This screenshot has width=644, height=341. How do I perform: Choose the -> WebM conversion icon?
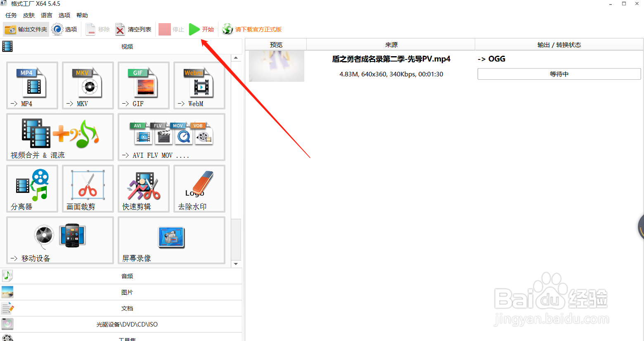tap(199, 85)
